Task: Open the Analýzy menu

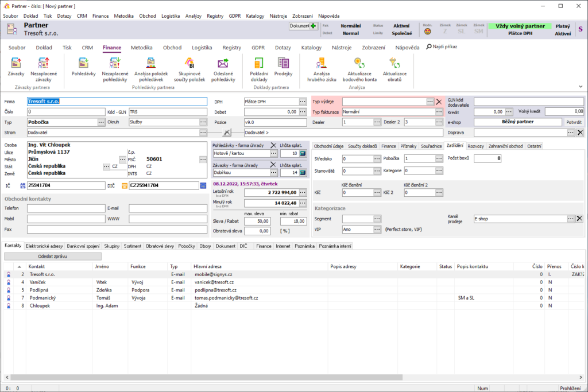Action: pyautogui.click(x=194, y=16)
